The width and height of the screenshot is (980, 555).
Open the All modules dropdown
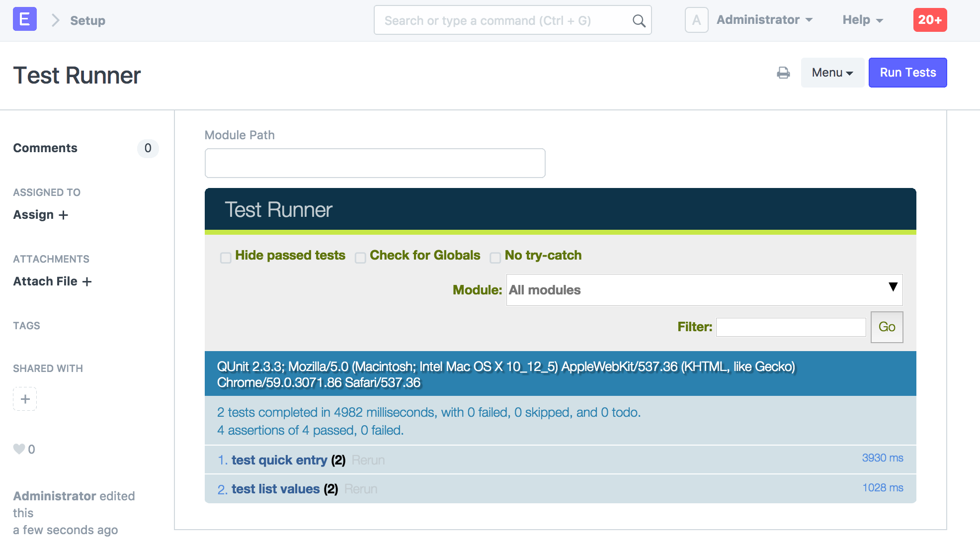click(704, 290)
